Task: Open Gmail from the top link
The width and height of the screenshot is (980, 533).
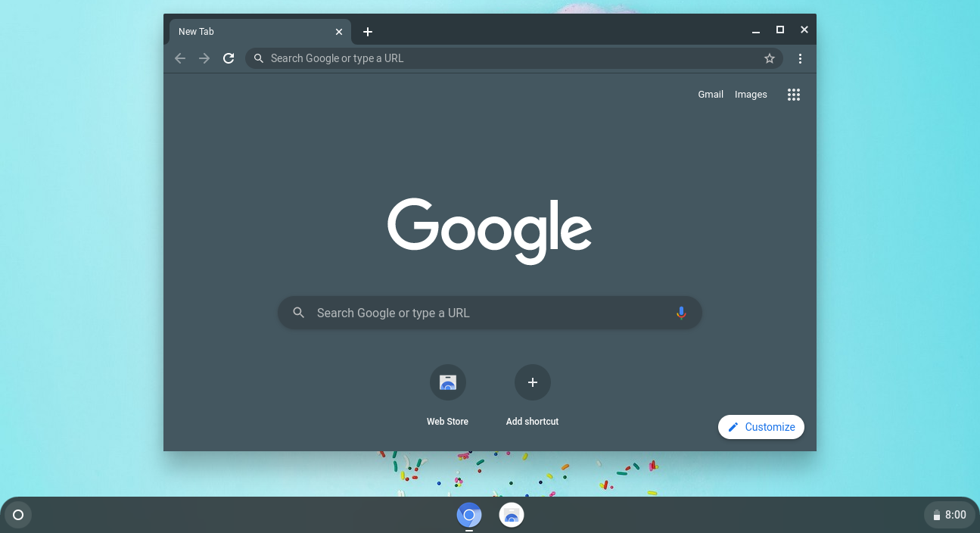Action: coord(710,94)
